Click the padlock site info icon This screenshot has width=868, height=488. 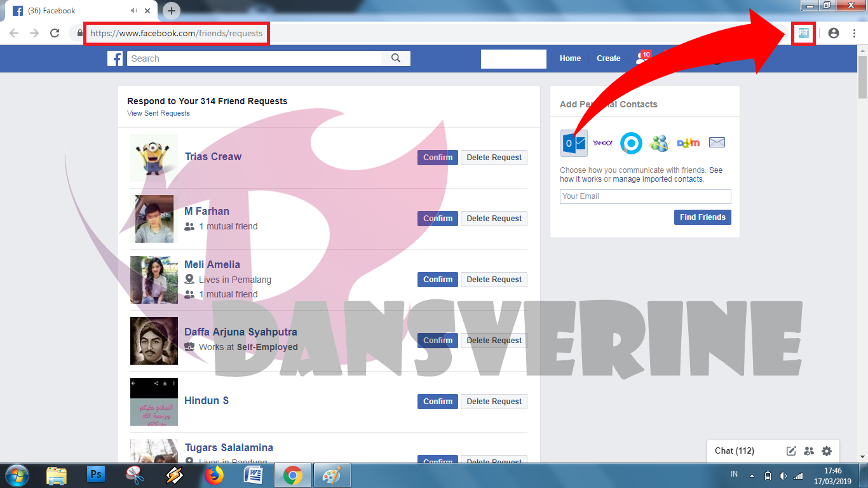[79, 33]
